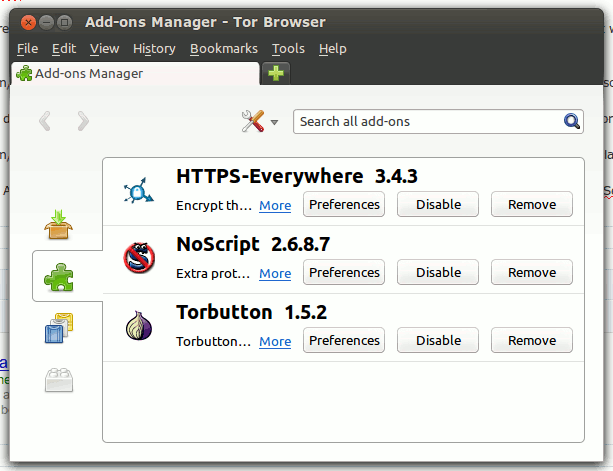Open Torbutton Preferences

click(x=344, y=340)
